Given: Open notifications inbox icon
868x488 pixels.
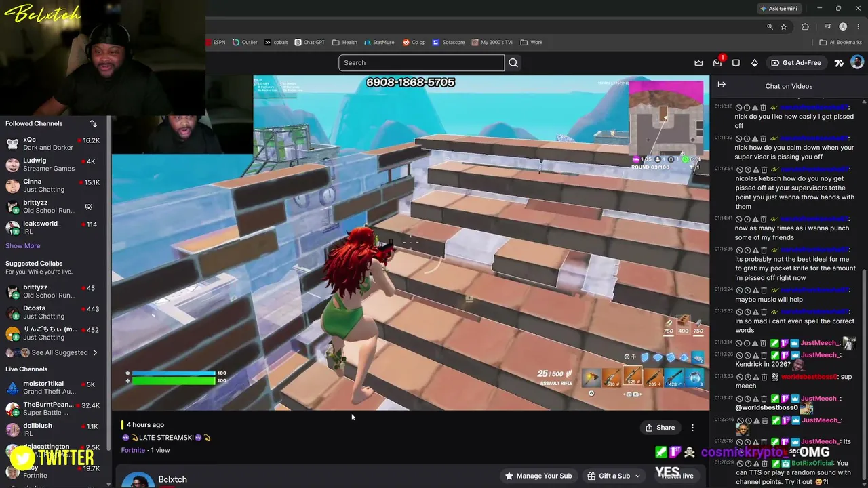Looking at the screenshot, I should coord(717,63).
